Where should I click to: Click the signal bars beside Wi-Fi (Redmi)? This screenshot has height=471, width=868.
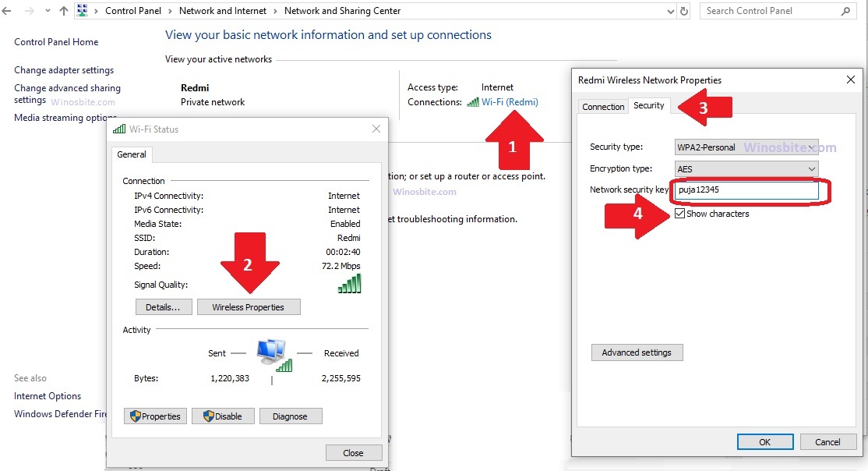[x=473, y=102]
